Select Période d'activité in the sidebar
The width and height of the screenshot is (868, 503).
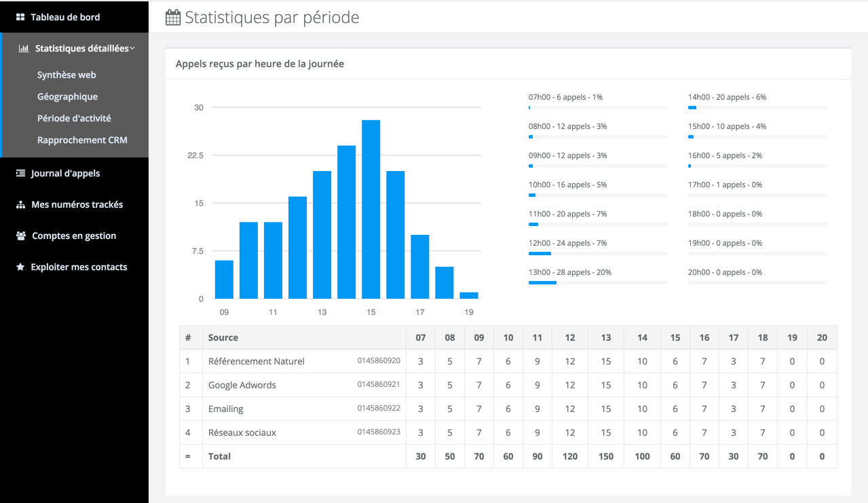pyautogui.click(x=74, y=118)
